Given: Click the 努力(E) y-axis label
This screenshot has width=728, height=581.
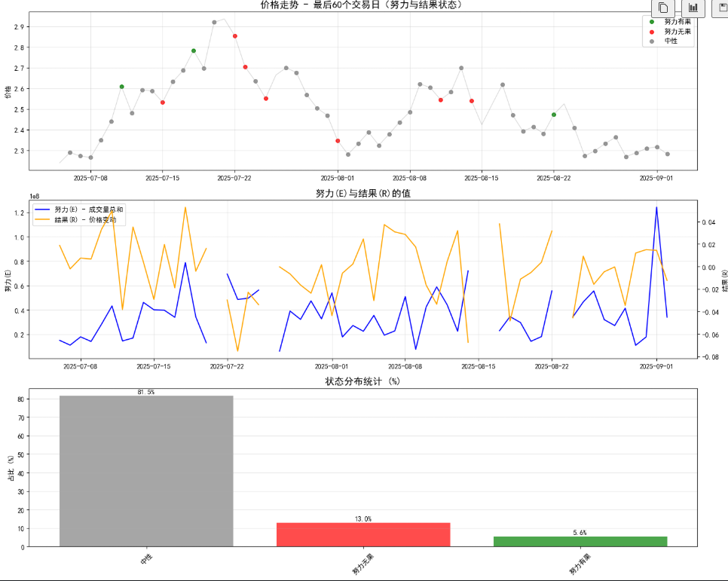Looking at the screenshot, I should point(8,280).
